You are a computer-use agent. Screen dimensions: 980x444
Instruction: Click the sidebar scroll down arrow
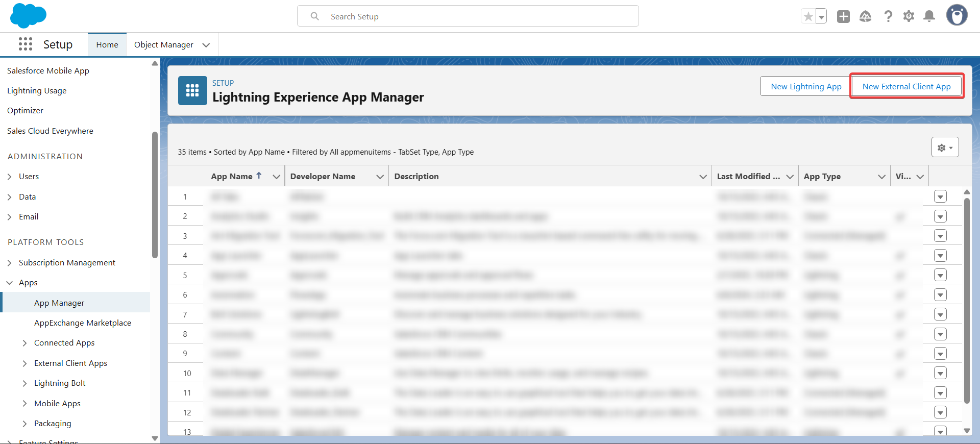(x=155, y=438)
